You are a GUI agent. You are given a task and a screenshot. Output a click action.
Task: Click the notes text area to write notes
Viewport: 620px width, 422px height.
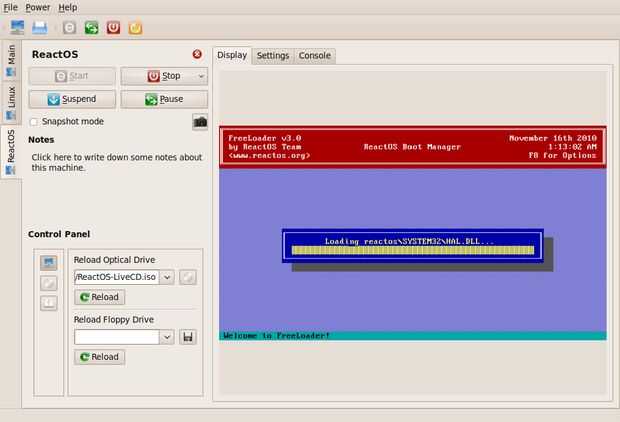[117, 163]
